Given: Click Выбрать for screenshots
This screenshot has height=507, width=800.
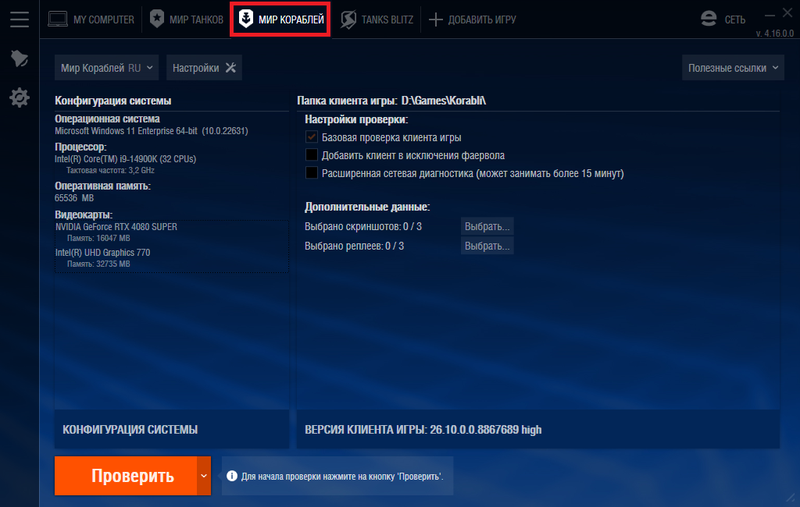Looking at the screenshot, I should pyautogui.click(x=487, y=226).
